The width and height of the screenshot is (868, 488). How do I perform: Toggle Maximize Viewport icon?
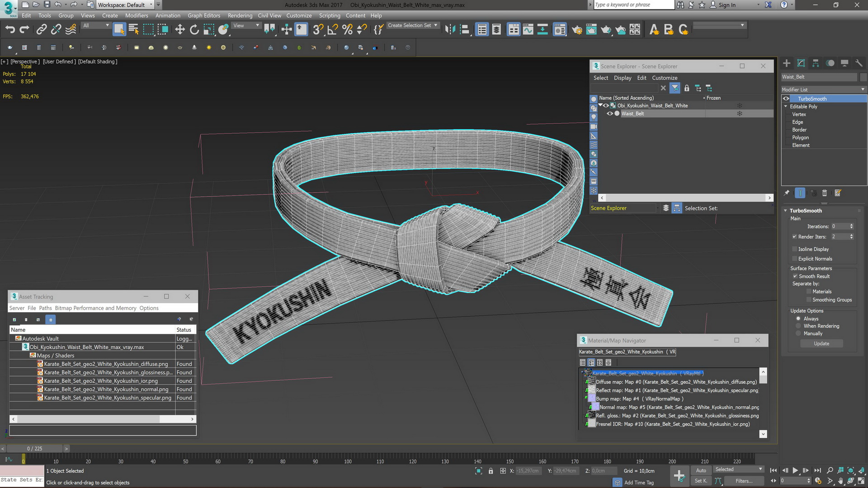tap(861, 481)
